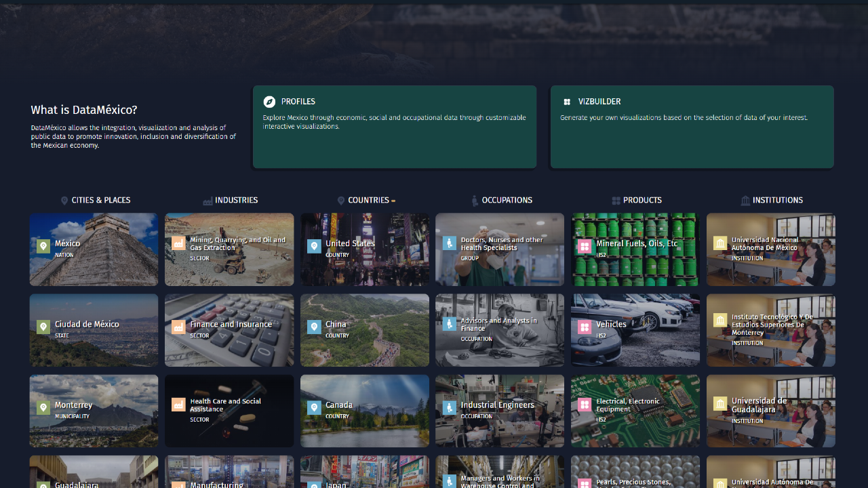Viewport: 868px width, 488px height.
Task: Click the occupation icon on Industrial Engineers card
Action: pos(449,407)
